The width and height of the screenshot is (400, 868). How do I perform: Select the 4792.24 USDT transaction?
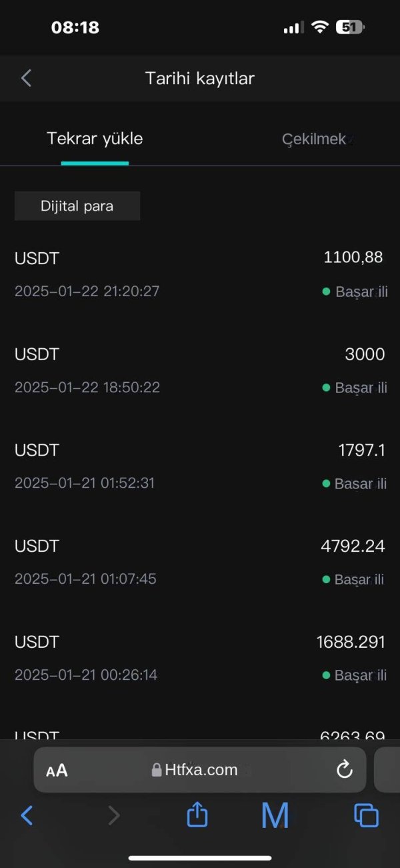(200, 562)
